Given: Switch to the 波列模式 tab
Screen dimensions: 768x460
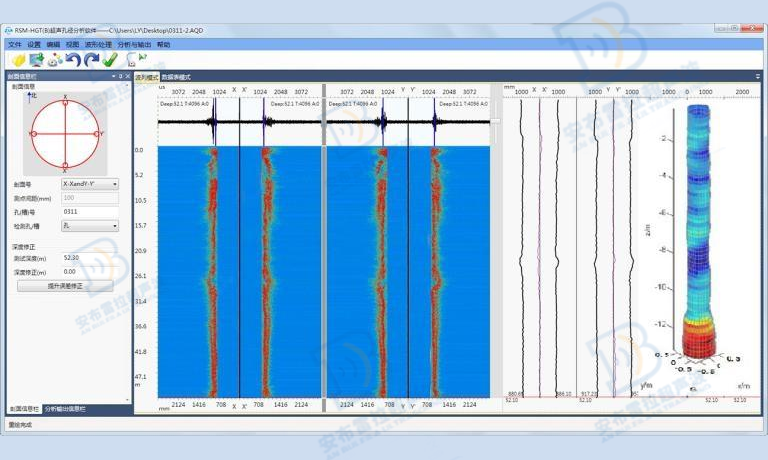Looking at the screenshot, I should (147, 77).
